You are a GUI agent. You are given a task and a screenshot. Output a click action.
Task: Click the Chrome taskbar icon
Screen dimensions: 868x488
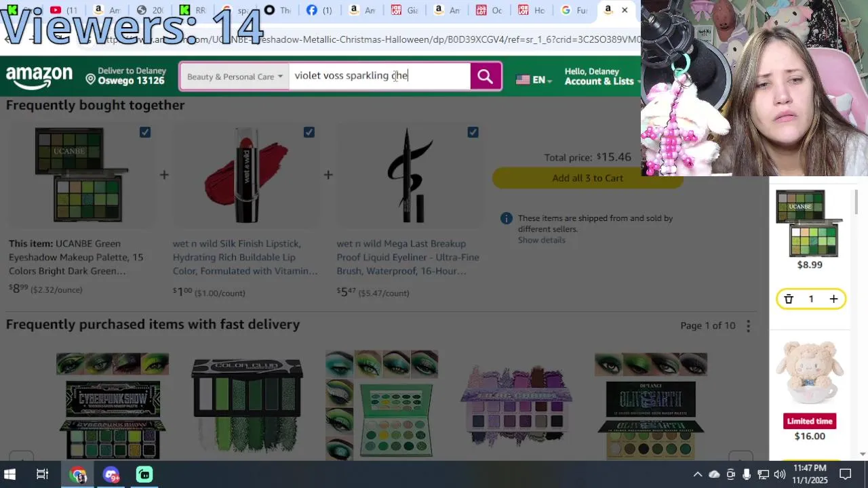[x=79, y=474]
